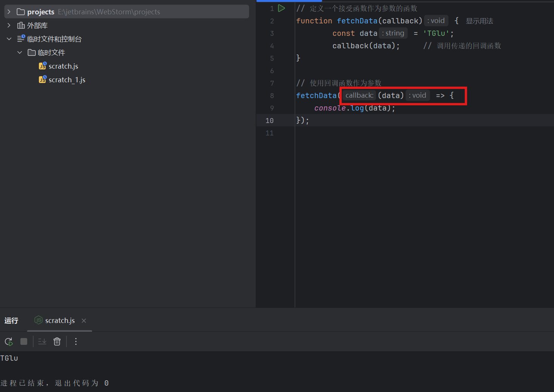Rerun scratch.js with the rerun icon
The height and width of the screenshot is (392, 554).
(9, 341)
